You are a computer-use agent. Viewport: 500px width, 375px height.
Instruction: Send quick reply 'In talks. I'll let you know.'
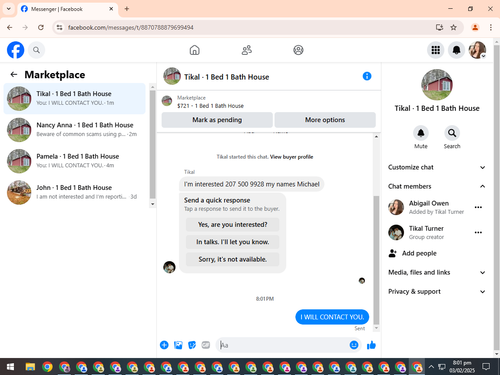pos(232,242)
